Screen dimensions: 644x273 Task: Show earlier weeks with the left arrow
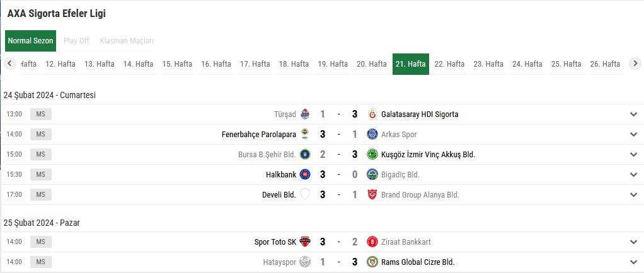click(10, 64)
